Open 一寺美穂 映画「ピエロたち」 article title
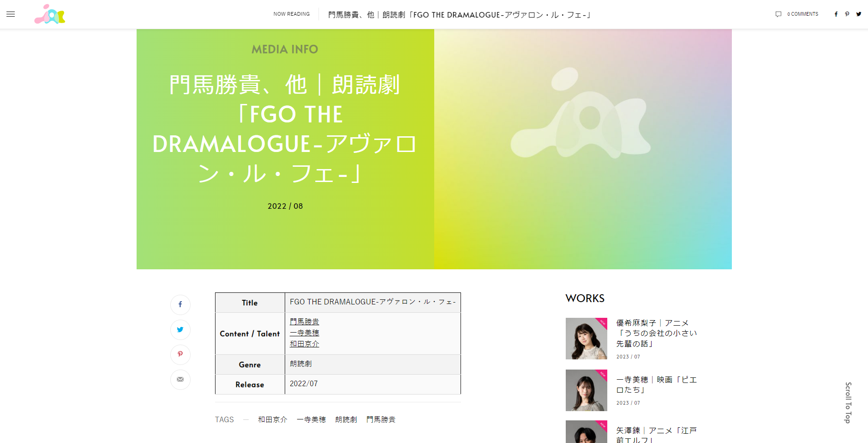Viewport: 868px width, 443px height. pyautogui.click(x=656, y=384)
